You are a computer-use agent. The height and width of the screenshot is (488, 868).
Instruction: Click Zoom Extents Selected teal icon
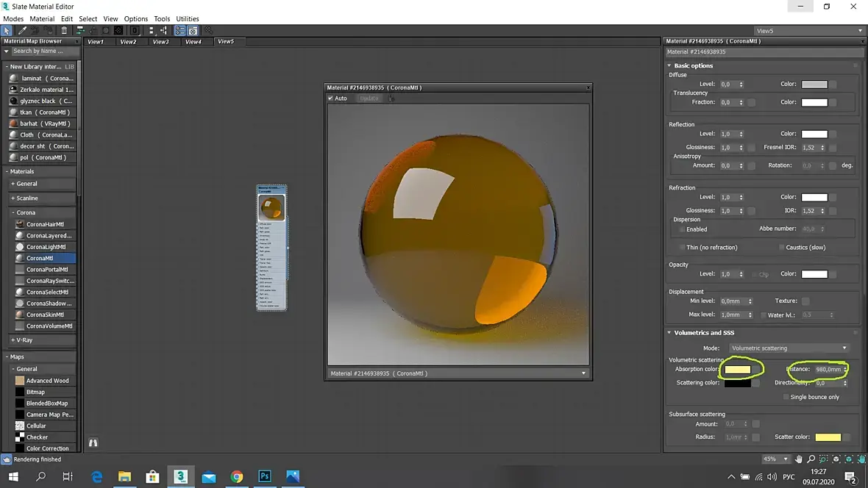tap(849, 459)
